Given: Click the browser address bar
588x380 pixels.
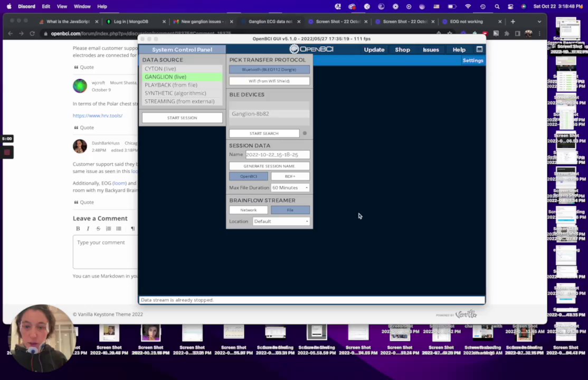Looking at the screenshot, I should (240, 33).
